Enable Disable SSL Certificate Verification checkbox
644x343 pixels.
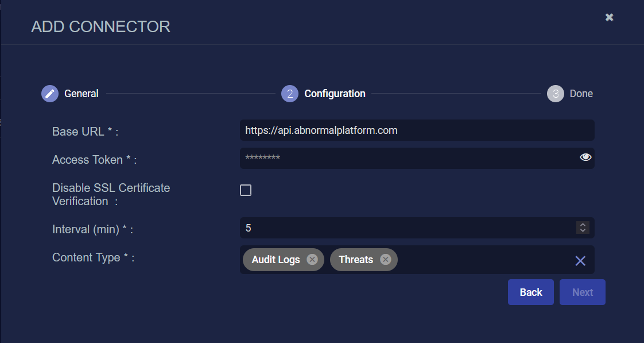click(x=246, y=190)
